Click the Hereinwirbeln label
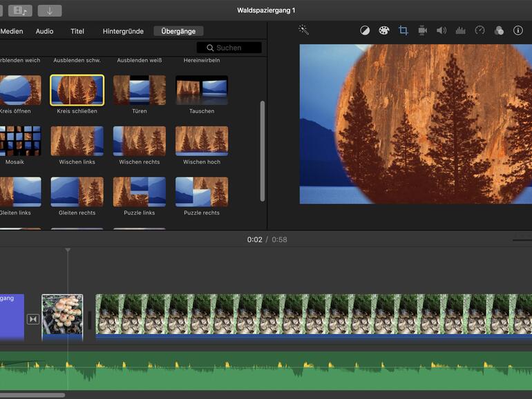Screen dimensions: 532x399 [202, 60]
